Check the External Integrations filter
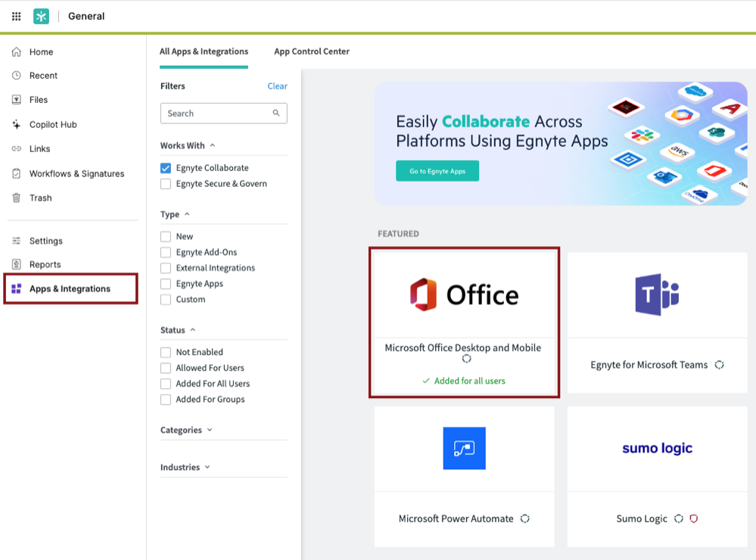This screenshot has height=560, width=756. click(x=166, y=268)
